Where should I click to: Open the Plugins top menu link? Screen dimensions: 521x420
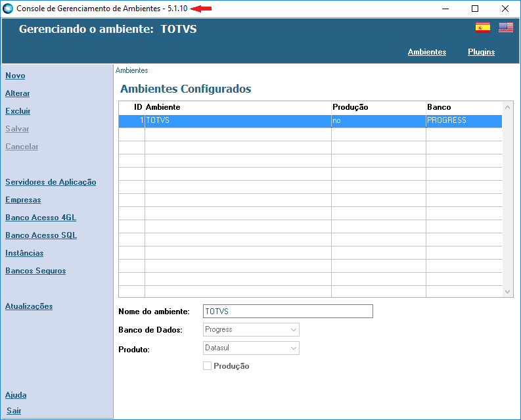(x=481, y=52)
